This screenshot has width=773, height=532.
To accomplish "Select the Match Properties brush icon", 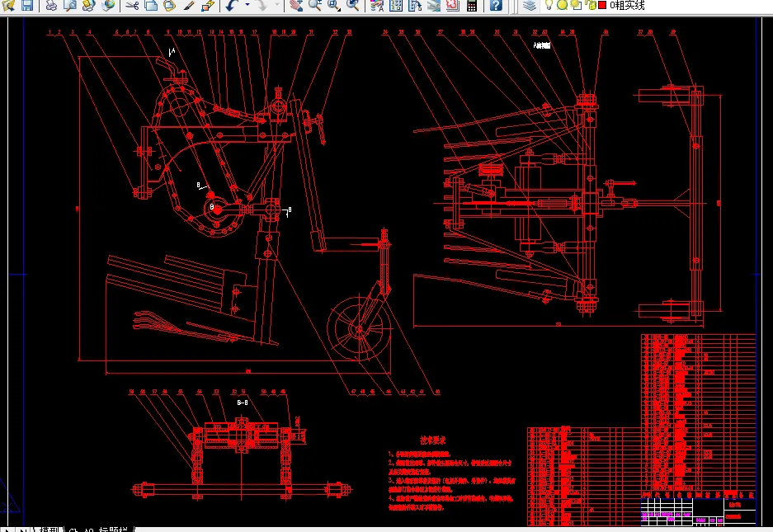I will coord(189,5).
